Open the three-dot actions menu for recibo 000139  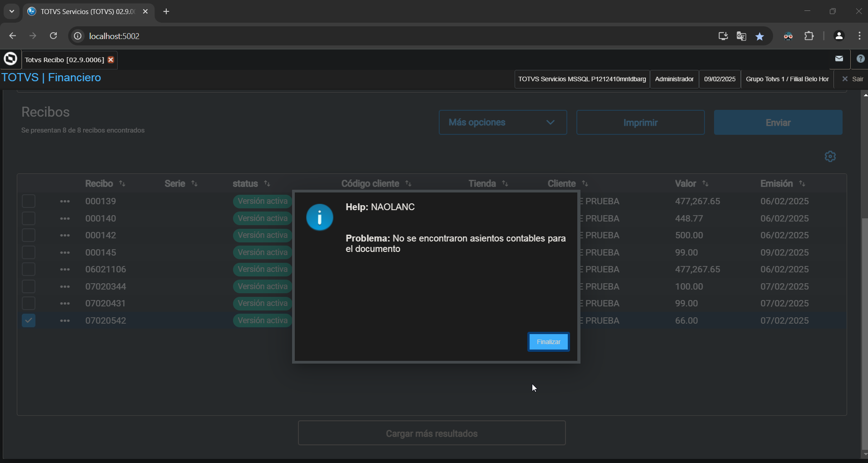65,201
